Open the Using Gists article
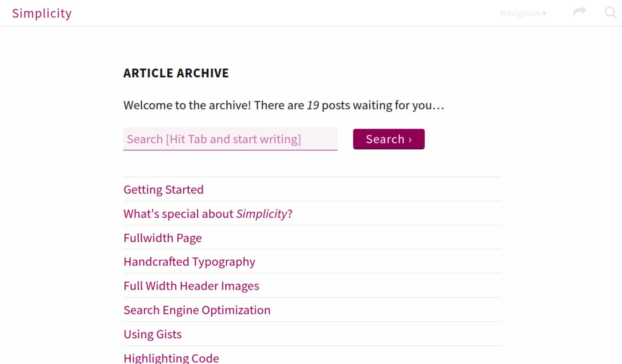 [152, 334]
